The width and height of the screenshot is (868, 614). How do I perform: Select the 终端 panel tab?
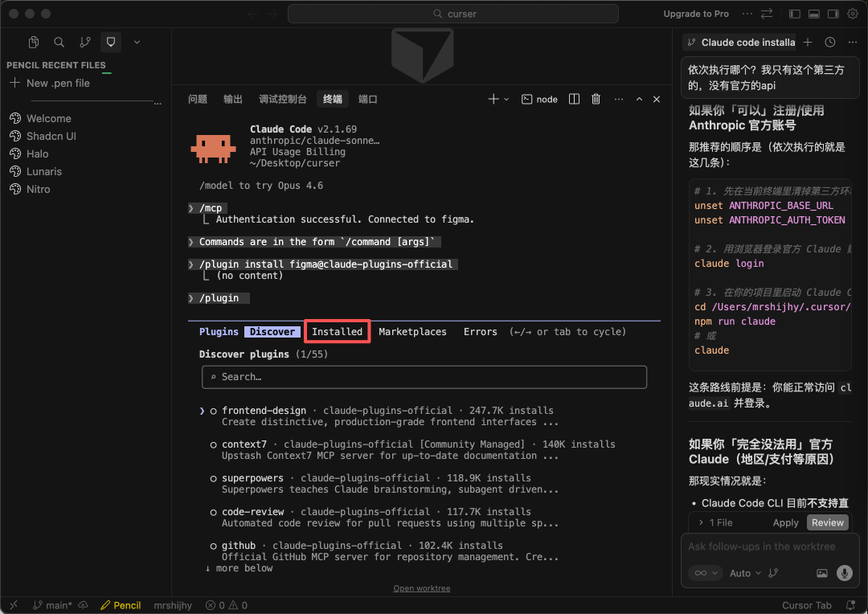click(x=333, y=99)
